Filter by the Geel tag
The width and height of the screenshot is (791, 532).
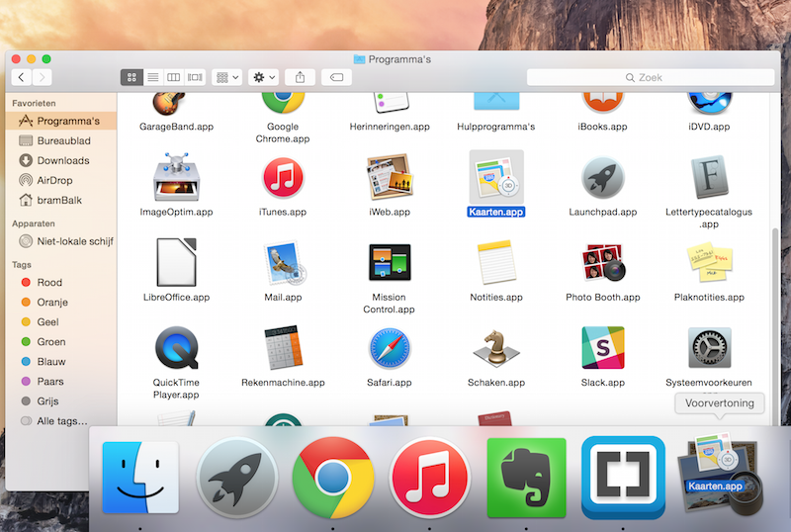[x=61, y=322]
